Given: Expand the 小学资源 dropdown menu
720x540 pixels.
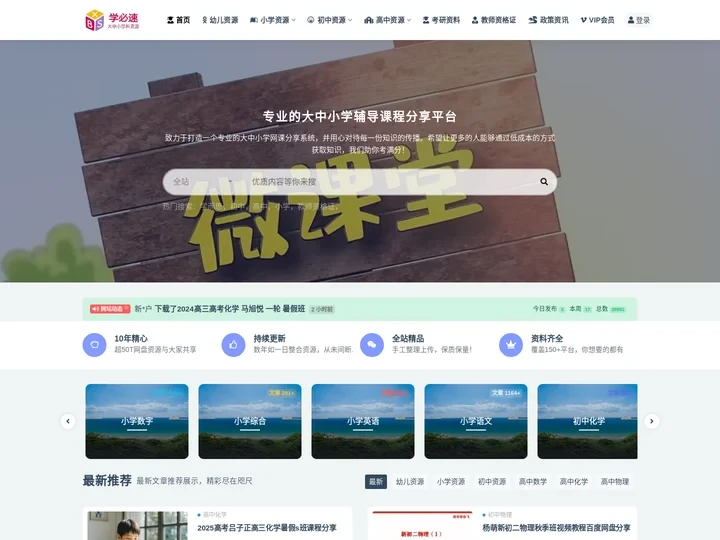Looking at the screenshot, I should [272, 20].
